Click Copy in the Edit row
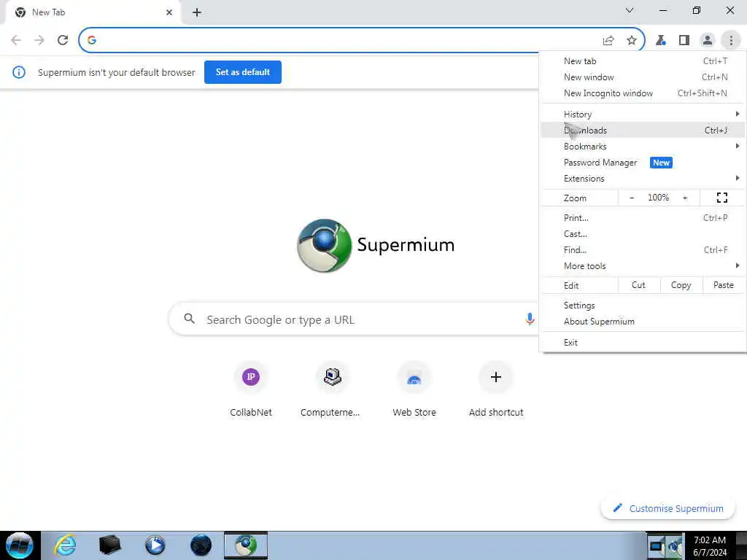This screenshot has height=560, width=747. click(681, 285)
